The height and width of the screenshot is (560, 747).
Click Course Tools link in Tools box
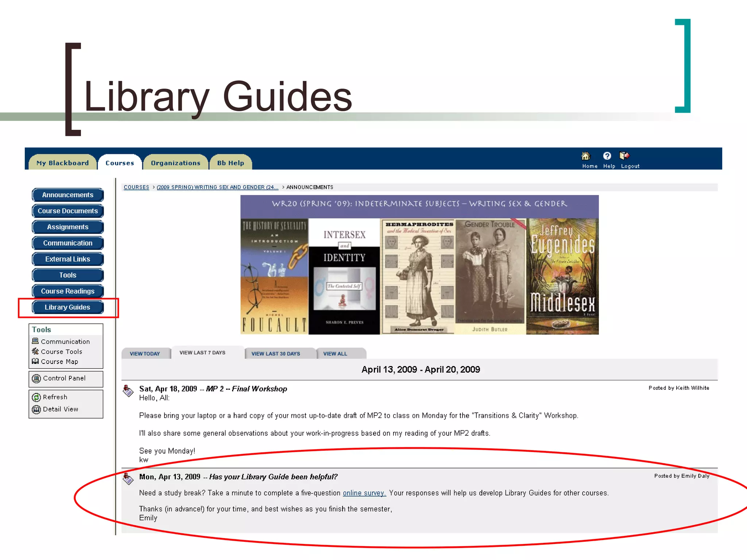(x=62, y=352)
